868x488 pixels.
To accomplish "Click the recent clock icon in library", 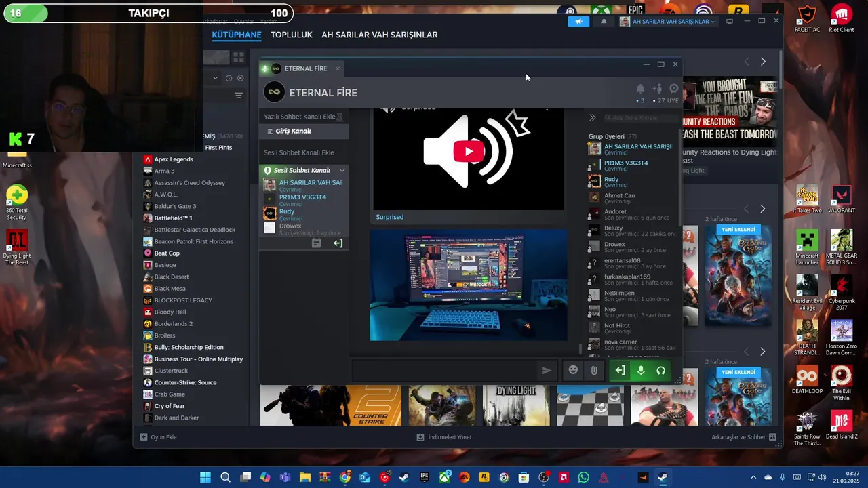I will tap(229, 78).
